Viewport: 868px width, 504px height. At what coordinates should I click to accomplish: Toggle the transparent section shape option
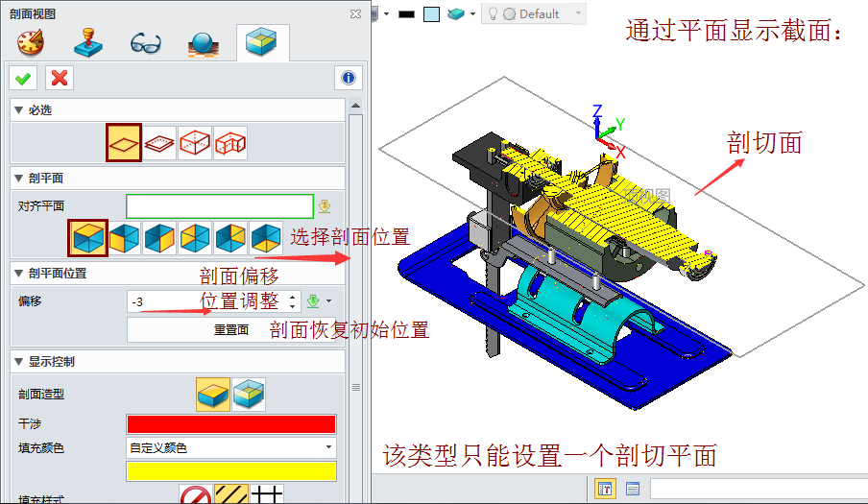click(x=249, y=394)
